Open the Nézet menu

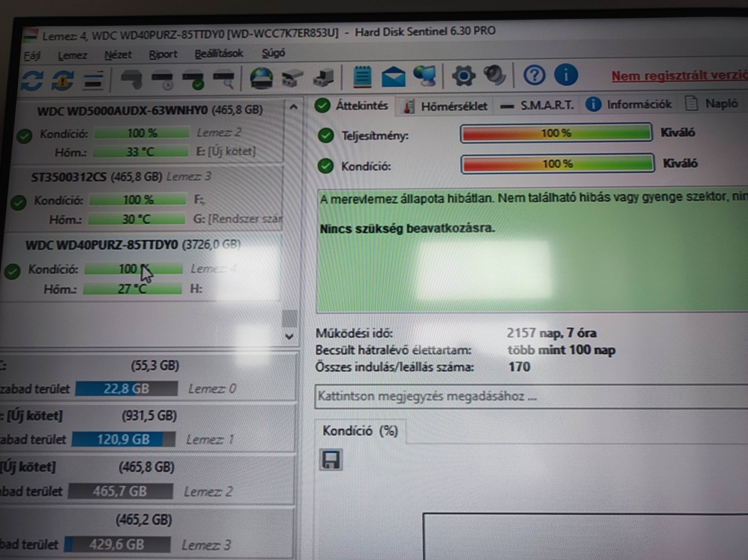pos(118,55)
